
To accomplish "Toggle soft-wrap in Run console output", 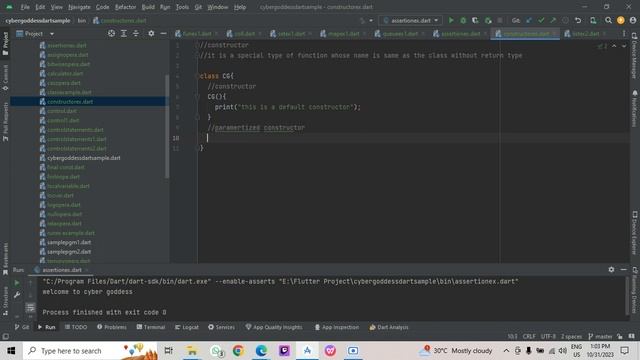I will point(30,308).
